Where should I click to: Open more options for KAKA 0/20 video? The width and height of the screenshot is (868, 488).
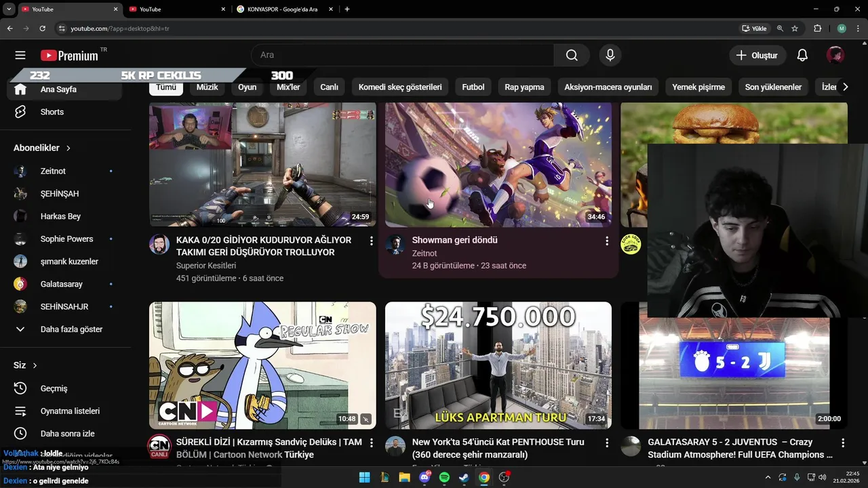click(x=371, y=241)
